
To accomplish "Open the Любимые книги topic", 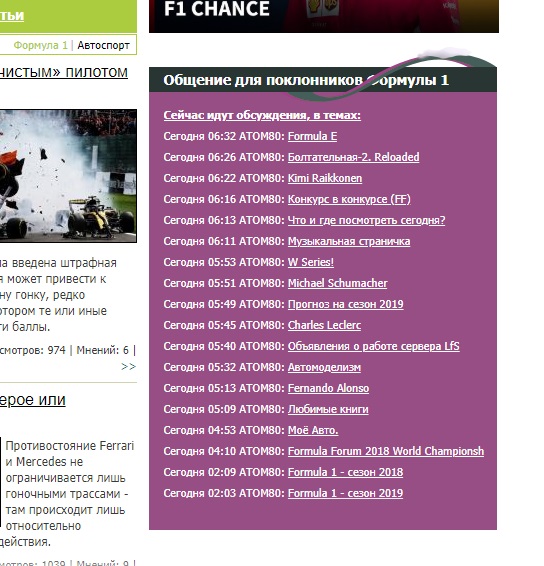I will coord(328,409).
